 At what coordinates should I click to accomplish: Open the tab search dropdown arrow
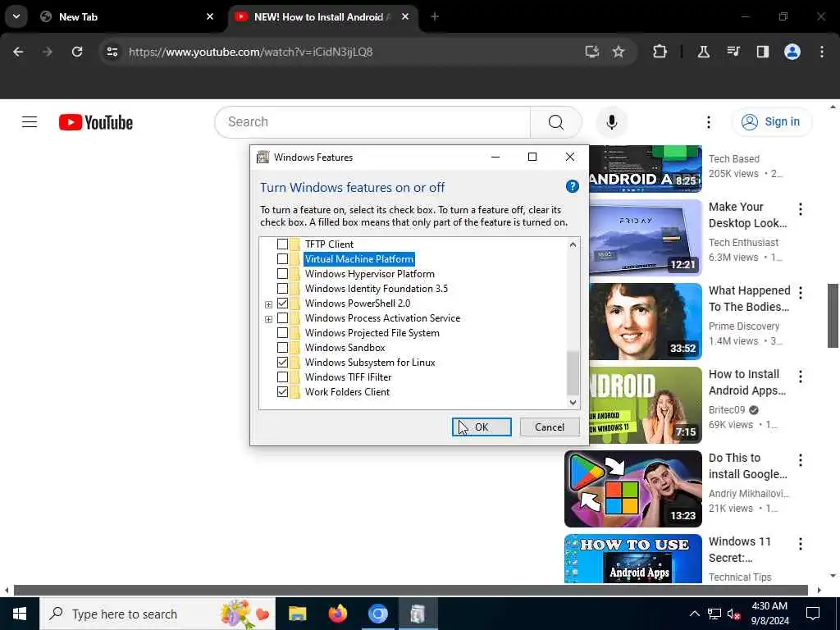coord(16,16)
